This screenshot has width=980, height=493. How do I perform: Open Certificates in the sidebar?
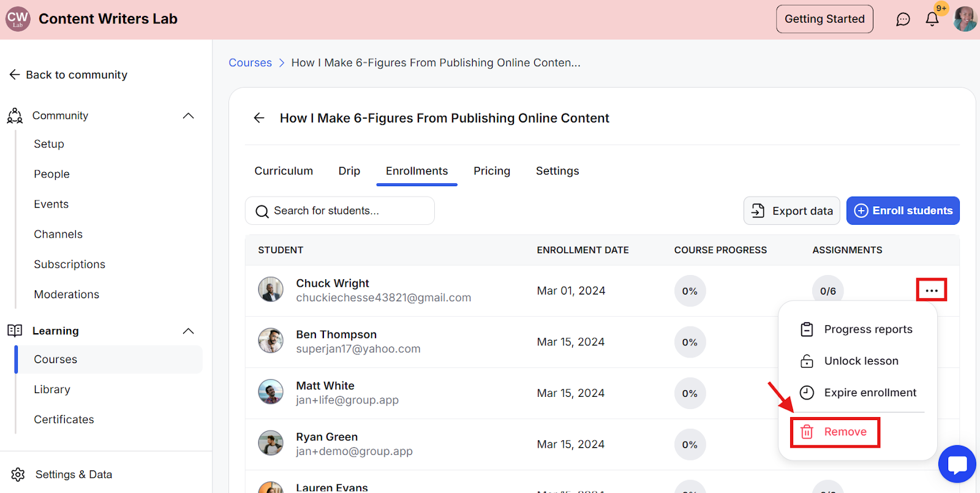[x=64, y=420]
